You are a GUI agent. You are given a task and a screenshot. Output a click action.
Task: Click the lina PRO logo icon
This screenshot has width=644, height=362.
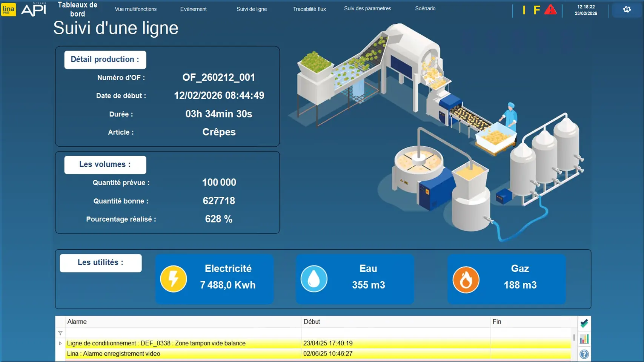point(8,9)
